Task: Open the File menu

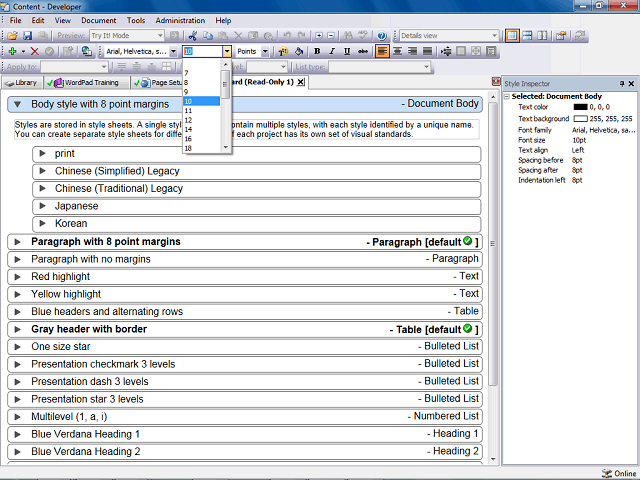Action: click(x=16, y=20)
